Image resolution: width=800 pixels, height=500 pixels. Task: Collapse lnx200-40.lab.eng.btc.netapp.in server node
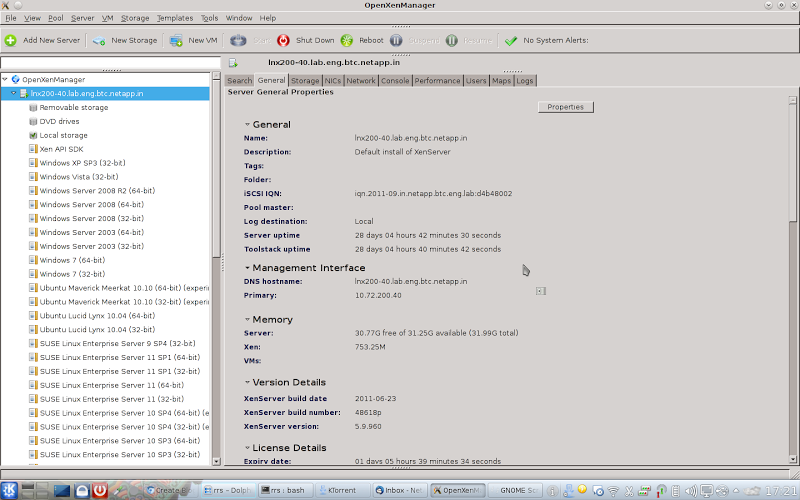(x=14, y=93)
